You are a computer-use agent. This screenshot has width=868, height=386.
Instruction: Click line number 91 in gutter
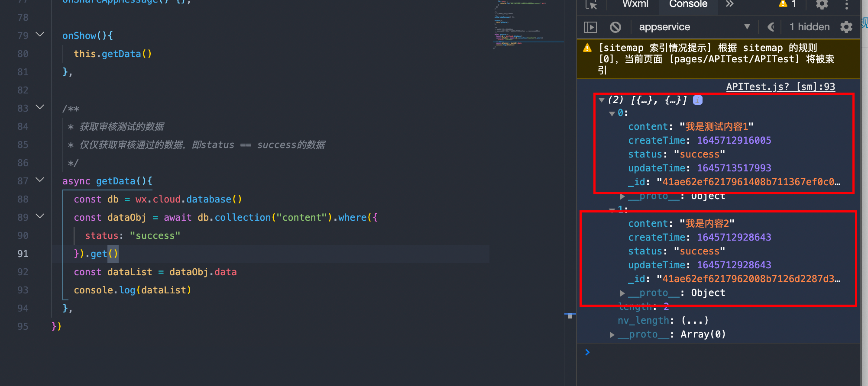23,254
